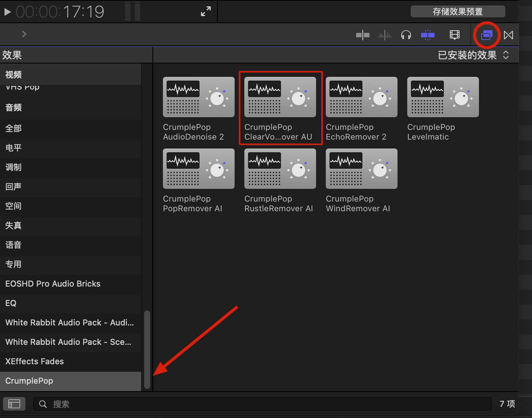
Task: Select the 专用 category
Action: click(x=71, y=264)
